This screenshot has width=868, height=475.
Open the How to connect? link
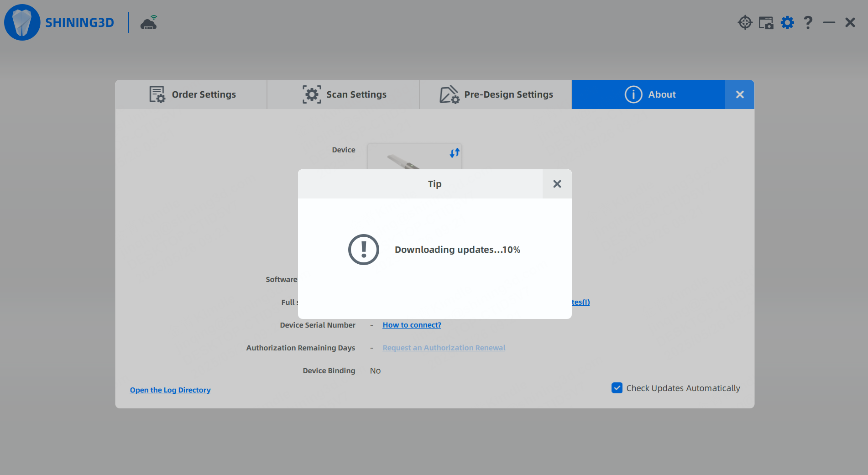412,325
